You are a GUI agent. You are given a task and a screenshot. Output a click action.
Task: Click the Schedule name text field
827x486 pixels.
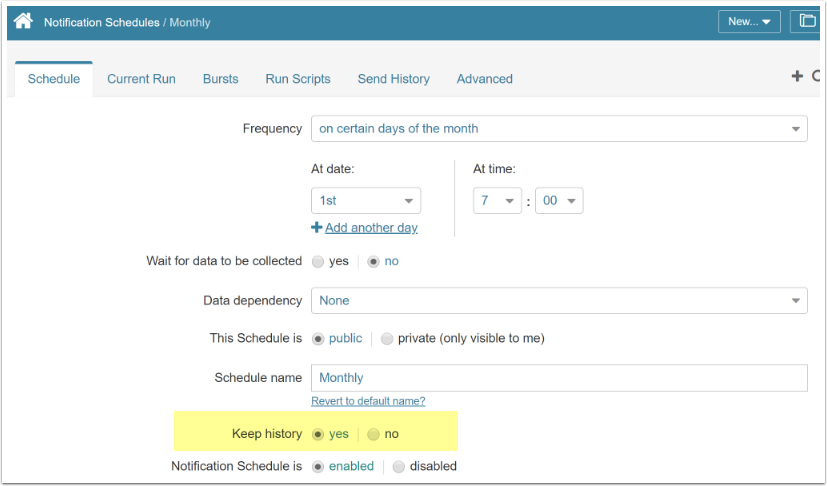click(x=558, y=378)
